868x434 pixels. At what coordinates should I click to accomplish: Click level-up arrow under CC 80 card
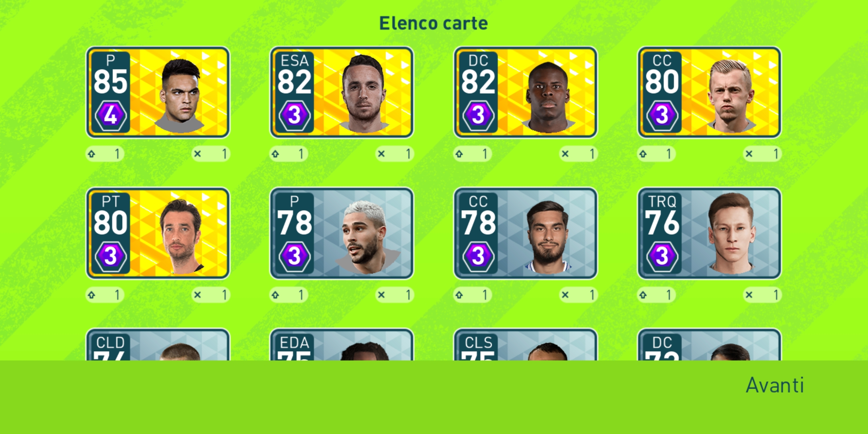(656, 154)
